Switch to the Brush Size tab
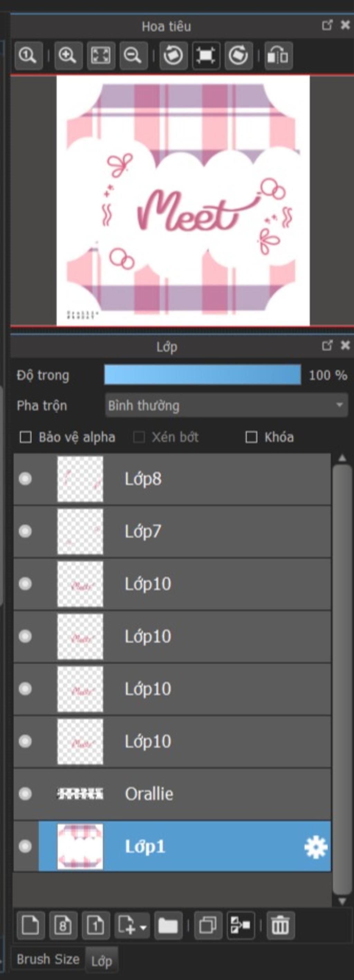 (48, 959)
